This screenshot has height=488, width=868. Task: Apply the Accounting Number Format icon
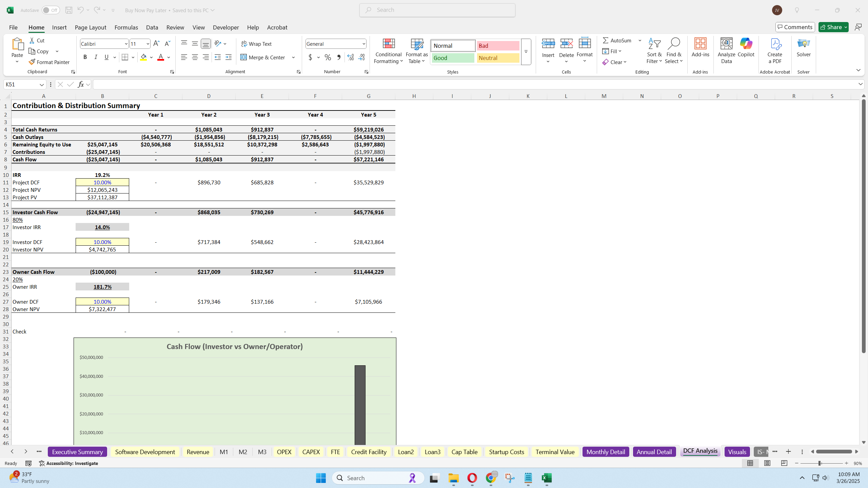(x=310, y=57)
